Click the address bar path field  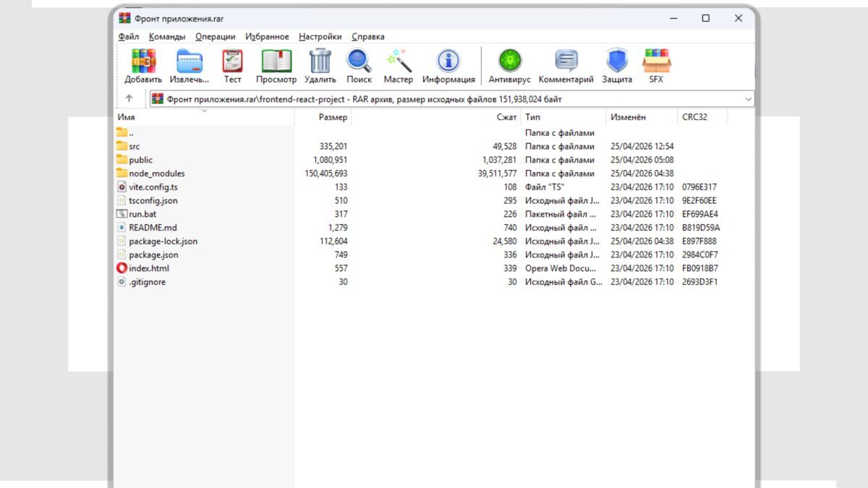tap(452, 99)
